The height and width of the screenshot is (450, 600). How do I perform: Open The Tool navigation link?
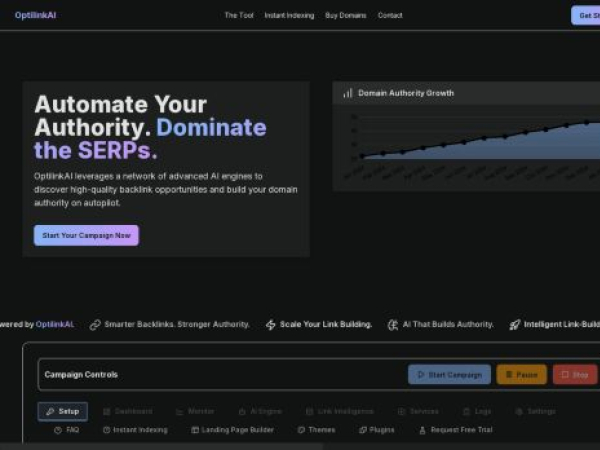(x=239, y=15)
